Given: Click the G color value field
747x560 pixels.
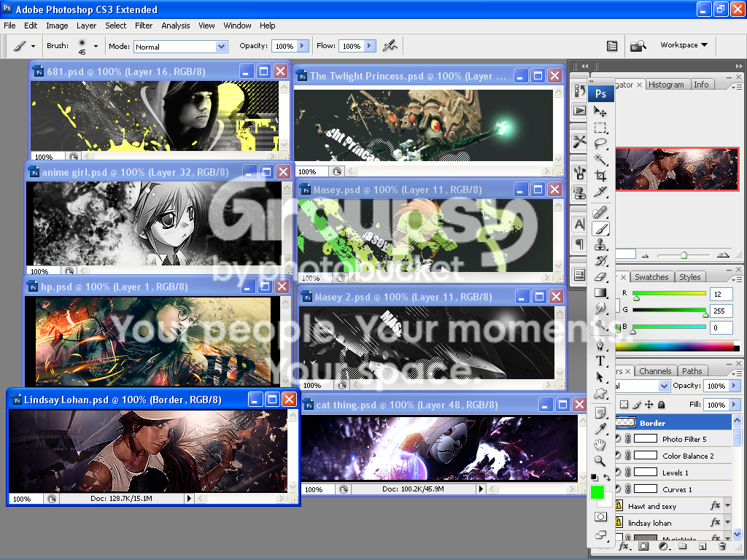Looking at the screenshot, I should (x=721, y=311).
